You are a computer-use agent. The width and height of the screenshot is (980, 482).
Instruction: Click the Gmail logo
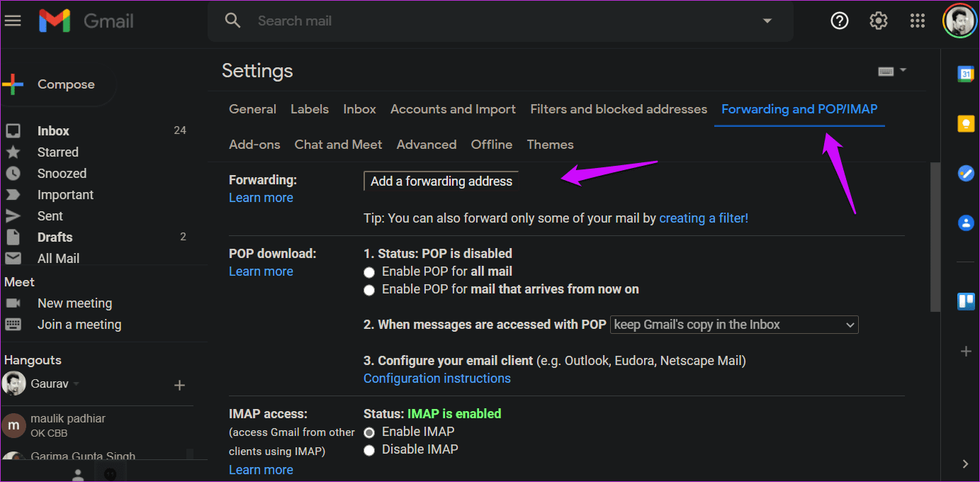pyautogui.click(x=86, y=21)
